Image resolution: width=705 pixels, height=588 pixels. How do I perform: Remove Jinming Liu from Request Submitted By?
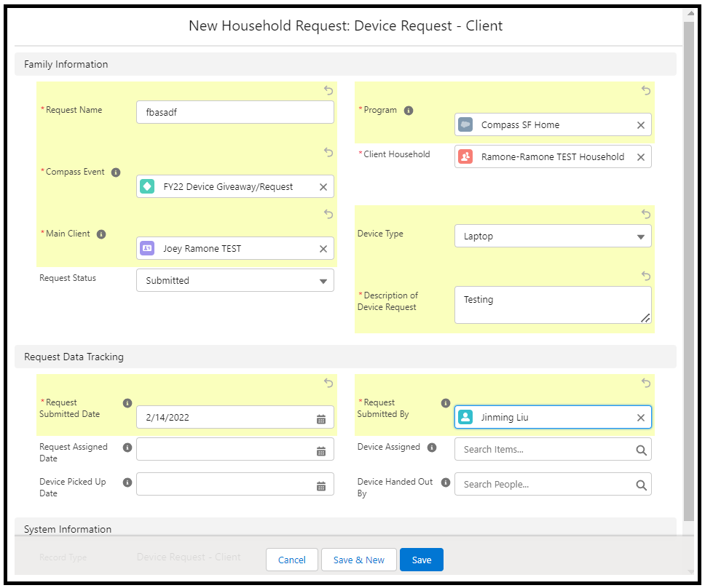[x=641, y=418]
